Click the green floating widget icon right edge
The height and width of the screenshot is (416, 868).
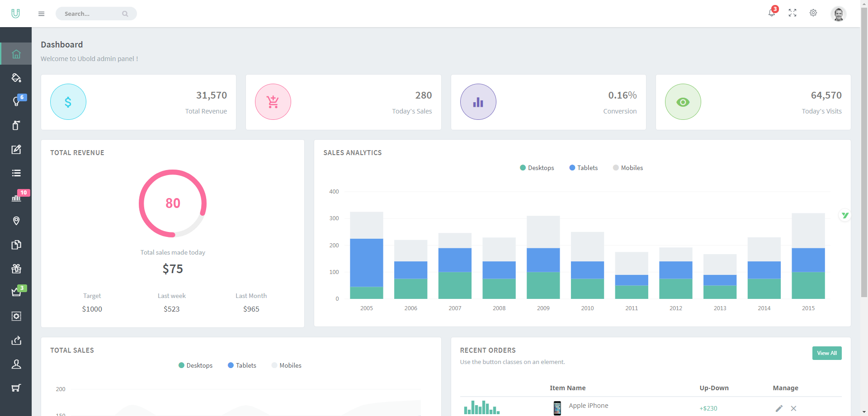click(845, 215)
